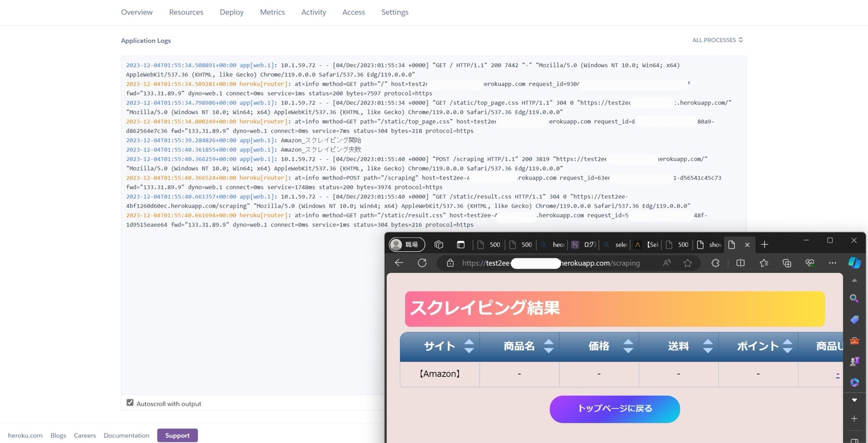Open Edge workspaces icon
868x443 pixels.
click(x=439, y=245)
